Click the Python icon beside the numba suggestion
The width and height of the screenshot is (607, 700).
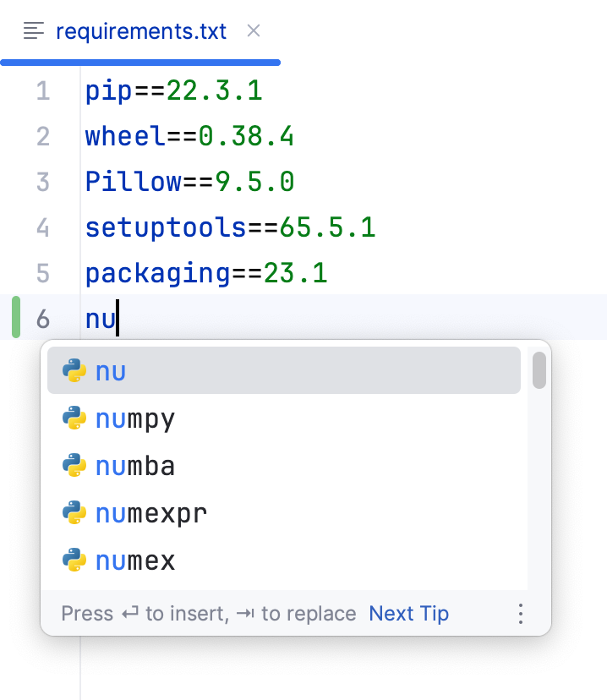pyautogui.click(x=75, y=465)
